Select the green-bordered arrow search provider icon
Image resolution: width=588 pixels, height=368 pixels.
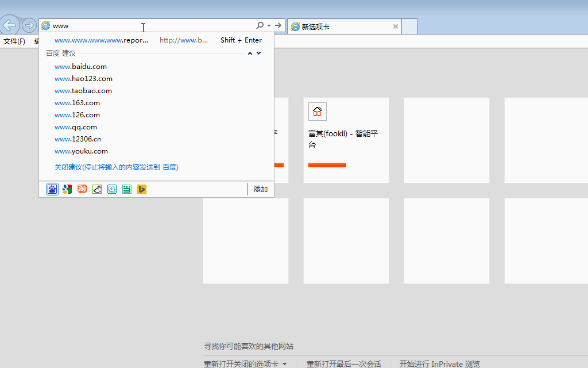pyautogui.click(x=97, y=189)
